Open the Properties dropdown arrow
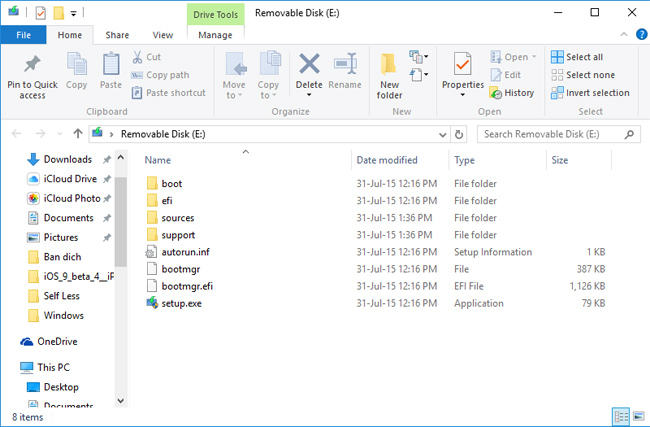Screen dimensions: 650x427 [x=463, y=95]
